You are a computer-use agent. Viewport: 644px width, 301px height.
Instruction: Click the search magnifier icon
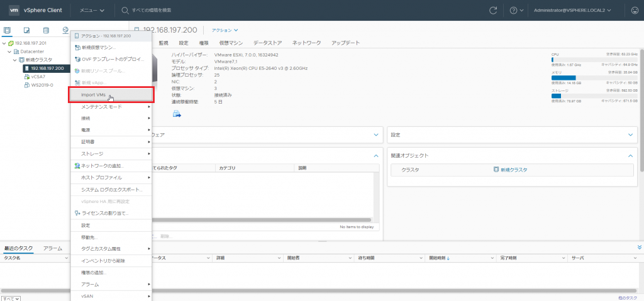coord(125,10)
